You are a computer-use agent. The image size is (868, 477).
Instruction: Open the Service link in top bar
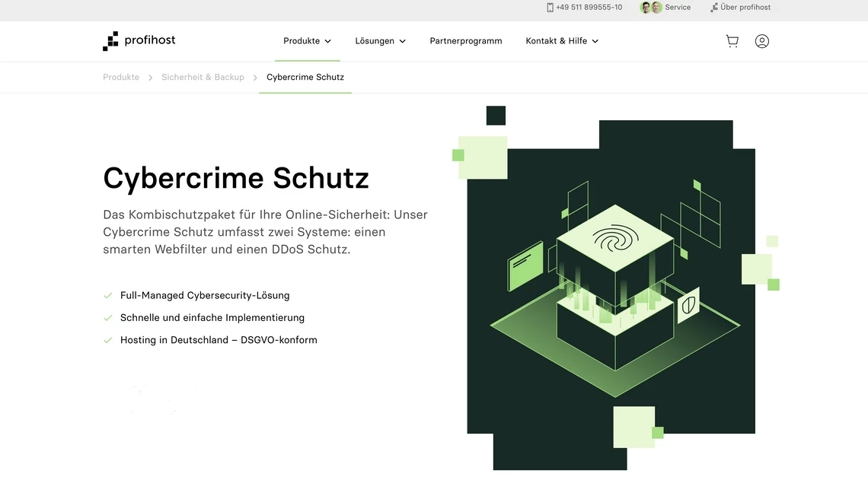coord(678,8)
